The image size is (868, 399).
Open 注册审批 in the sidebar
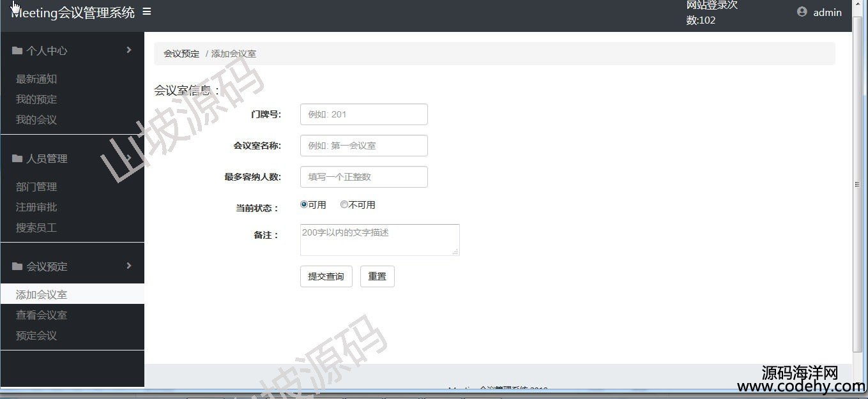(36, 207)
